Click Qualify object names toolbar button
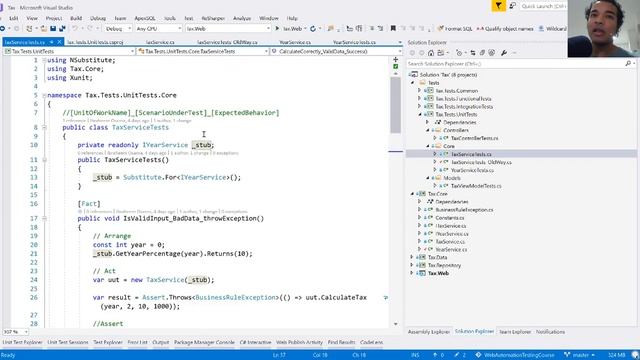 tap(505, 29)
